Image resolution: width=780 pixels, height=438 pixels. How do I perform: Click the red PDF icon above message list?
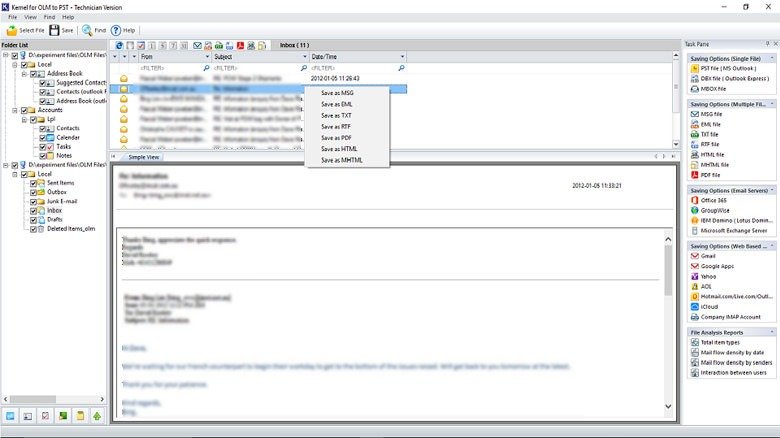240,45
